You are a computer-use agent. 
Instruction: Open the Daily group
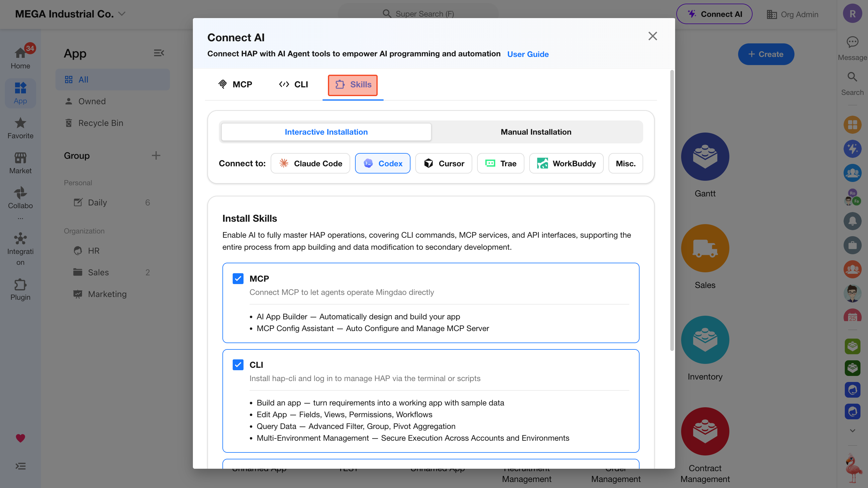click(x=112, y=202)
